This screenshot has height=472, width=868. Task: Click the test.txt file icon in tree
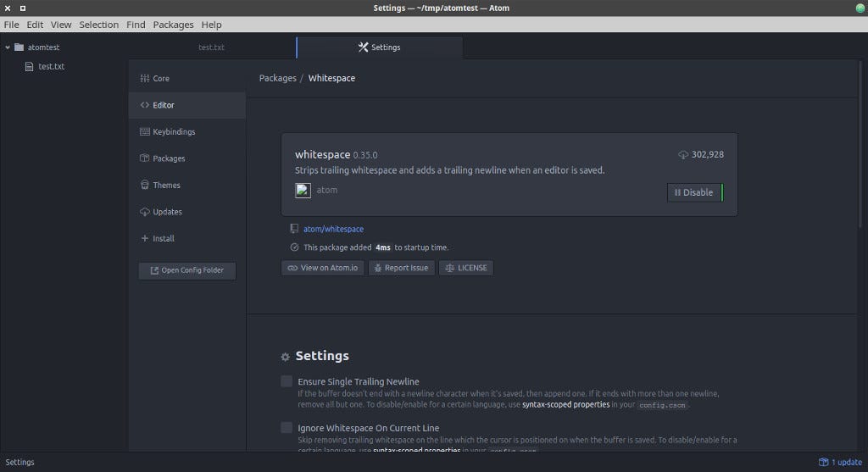coord(30,66)
